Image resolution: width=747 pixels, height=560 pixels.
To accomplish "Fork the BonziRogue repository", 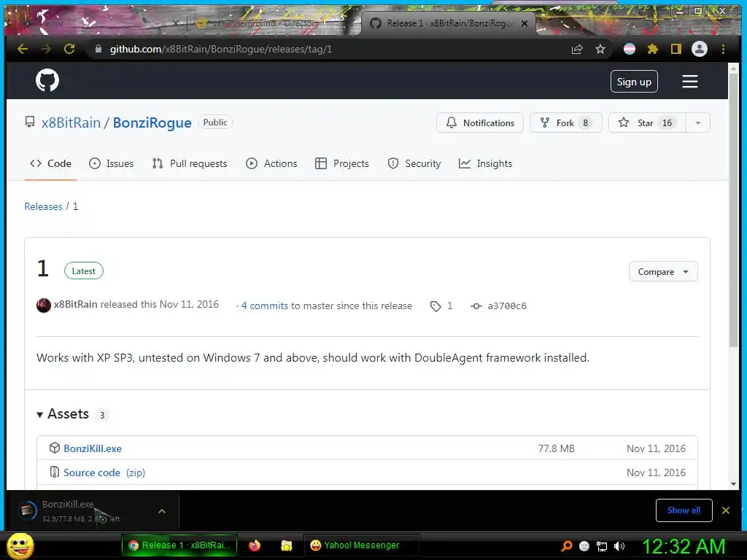I will tap(565, 122).
